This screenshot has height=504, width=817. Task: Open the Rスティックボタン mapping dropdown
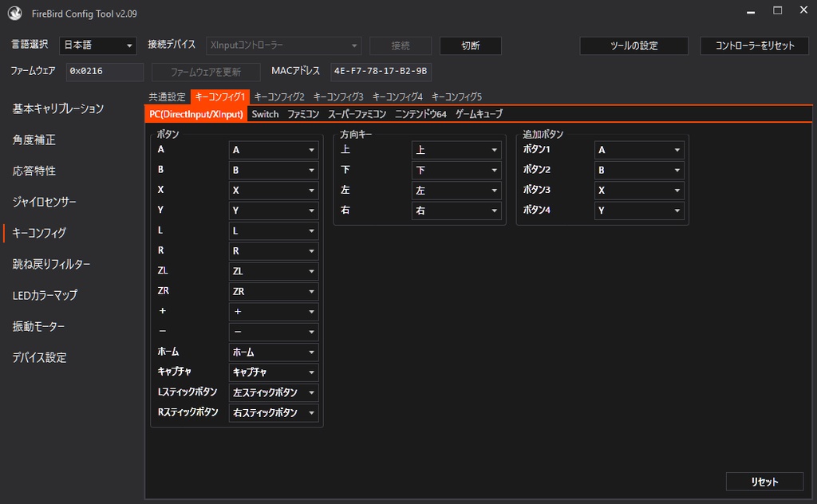pyautogui.click(x=273, y=413)
